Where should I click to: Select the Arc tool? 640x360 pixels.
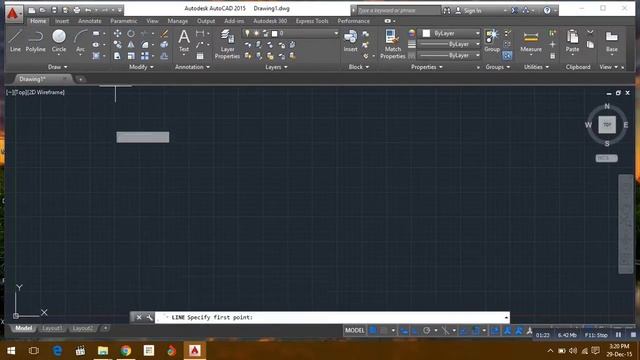click(x=80, y=41)
